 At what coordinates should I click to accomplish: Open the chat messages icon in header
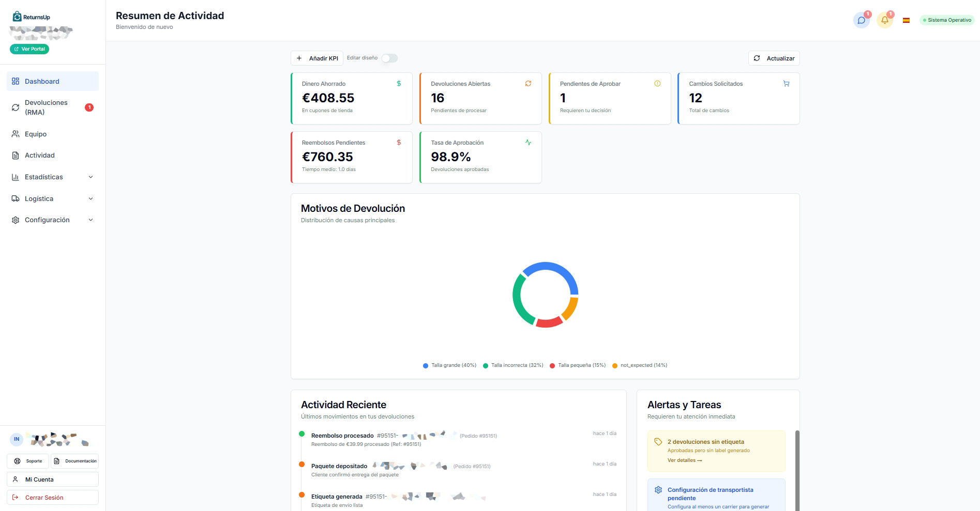click(861, 20)
